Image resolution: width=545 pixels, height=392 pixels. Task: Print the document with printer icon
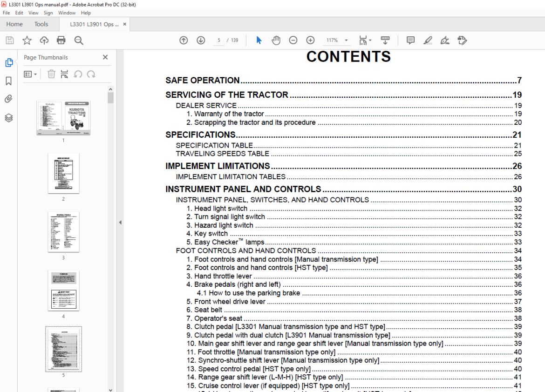(x=61, y=41)
